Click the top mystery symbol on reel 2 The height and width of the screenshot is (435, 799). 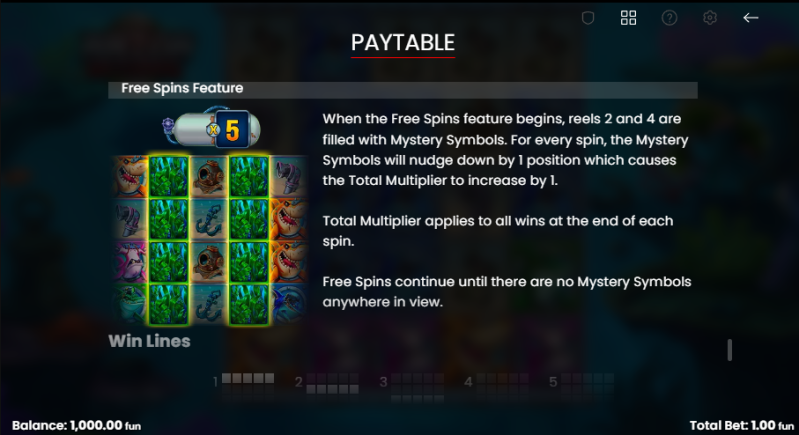click(x=168, y=177)
